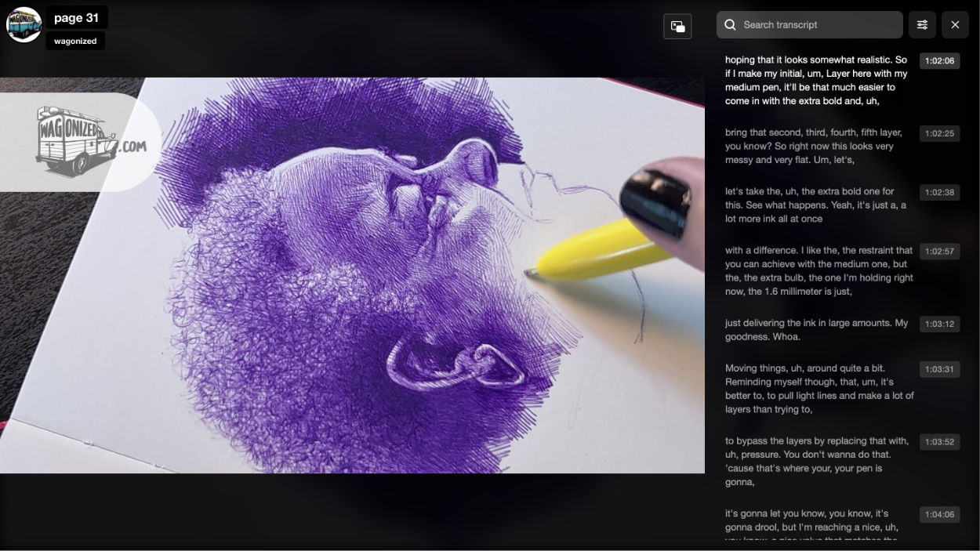The image size is (980, 551).
Task: Click the video frame of the ballpoint drawing
Action: click(352, 275)
